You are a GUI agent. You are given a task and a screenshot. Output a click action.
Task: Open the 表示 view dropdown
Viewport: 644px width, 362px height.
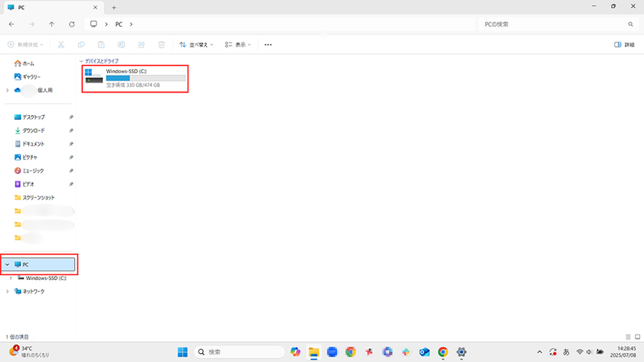tap(237, 44)
